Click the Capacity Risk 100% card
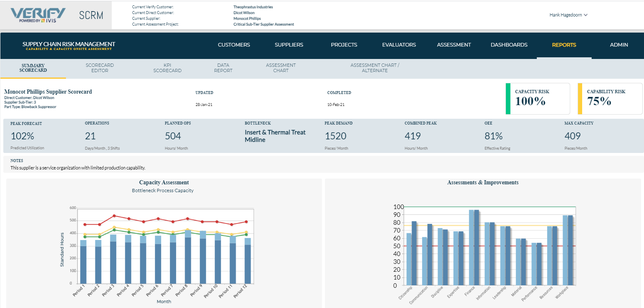 [537, 99]
